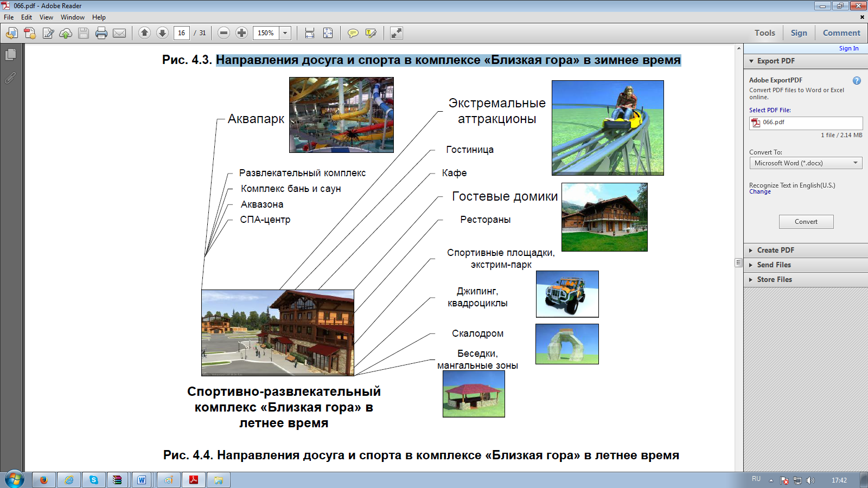Zoom in with the plus button
Viewport: 868px width, 488px height.
point(242,33)
